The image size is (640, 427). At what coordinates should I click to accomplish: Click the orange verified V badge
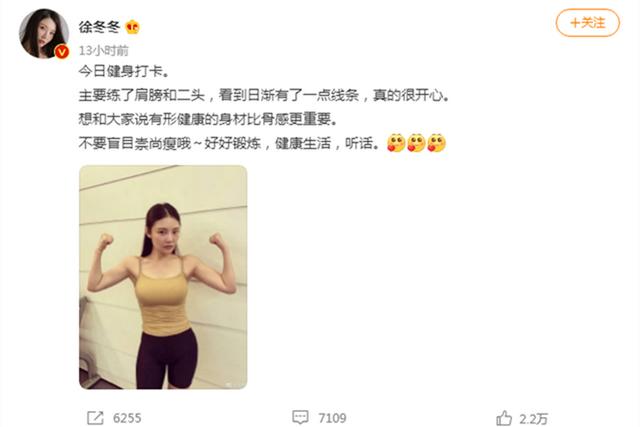click(62, 52)
